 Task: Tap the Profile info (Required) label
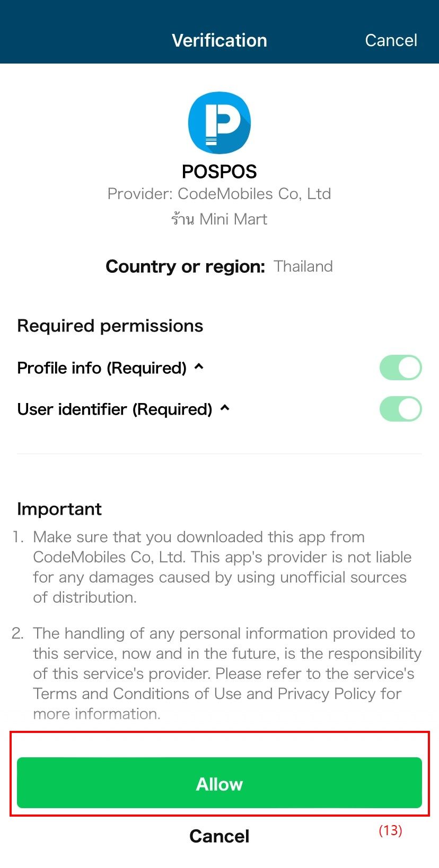coord(102,368)
